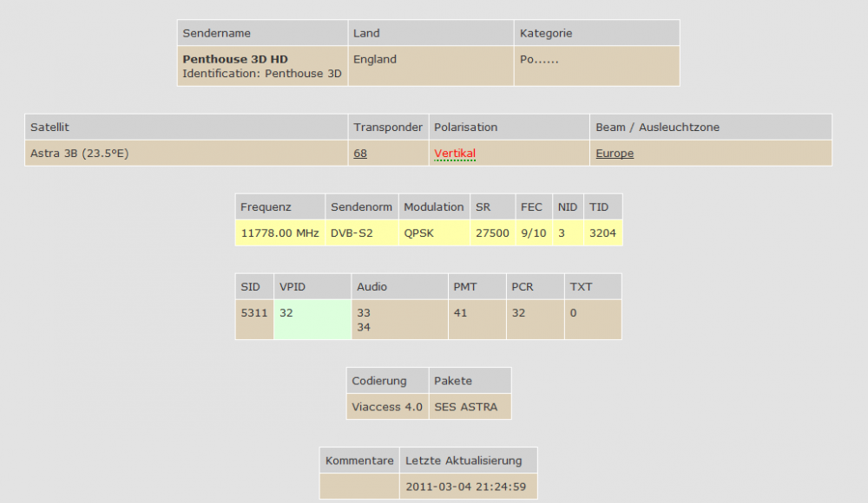Select the Astra 3B (23.5°E) satellite cell
The image size is (868, 503).
tap(80, 154)
